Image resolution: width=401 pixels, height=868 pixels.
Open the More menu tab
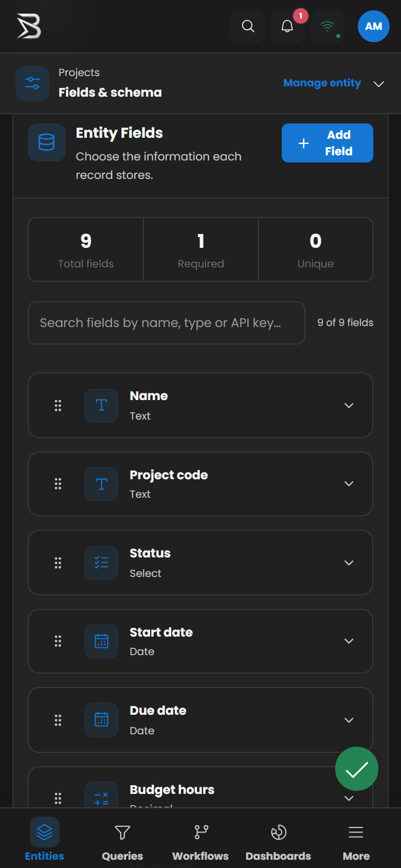point(356,839)
